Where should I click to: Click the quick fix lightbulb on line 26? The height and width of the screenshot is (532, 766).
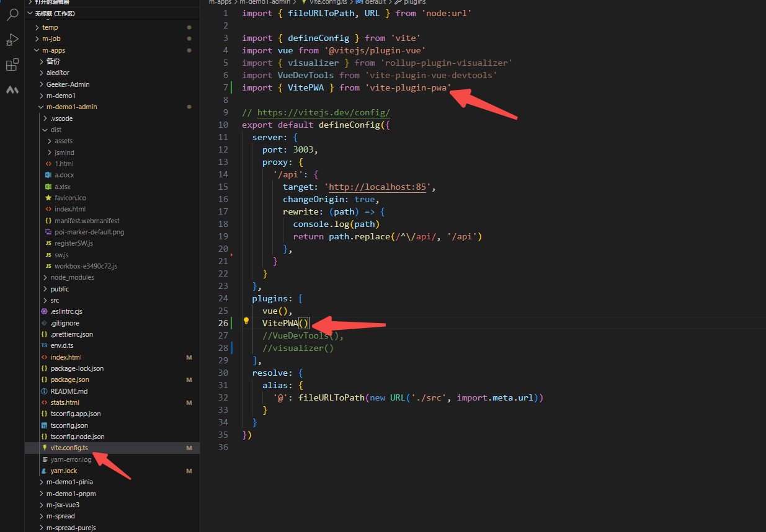[x=246, y=320]
